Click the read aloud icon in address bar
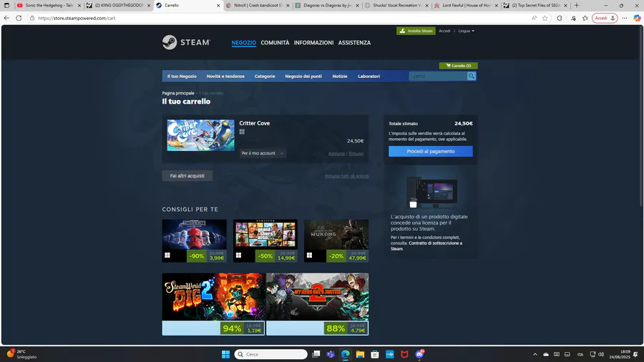 (534, 18)
